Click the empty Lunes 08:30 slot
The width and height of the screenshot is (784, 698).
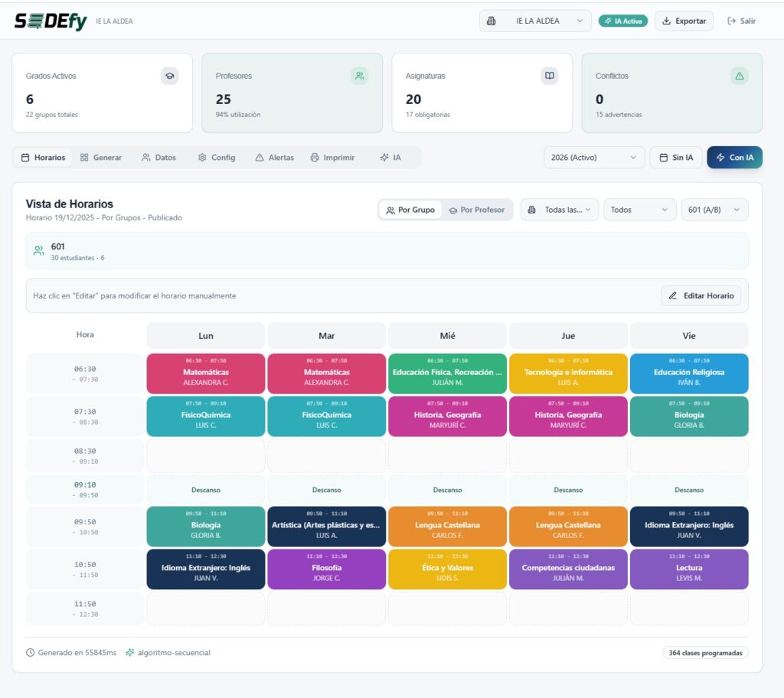pos(206,456)
